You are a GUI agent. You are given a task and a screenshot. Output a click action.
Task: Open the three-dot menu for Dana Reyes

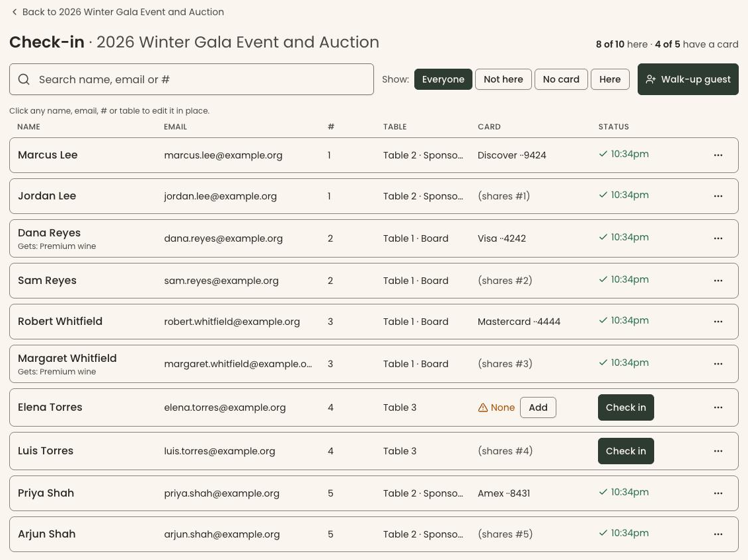(718, 238)
